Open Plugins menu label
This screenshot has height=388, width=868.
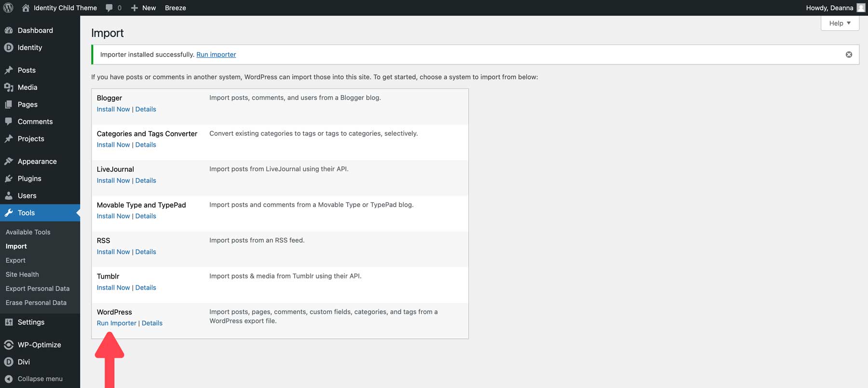(29, 179)
